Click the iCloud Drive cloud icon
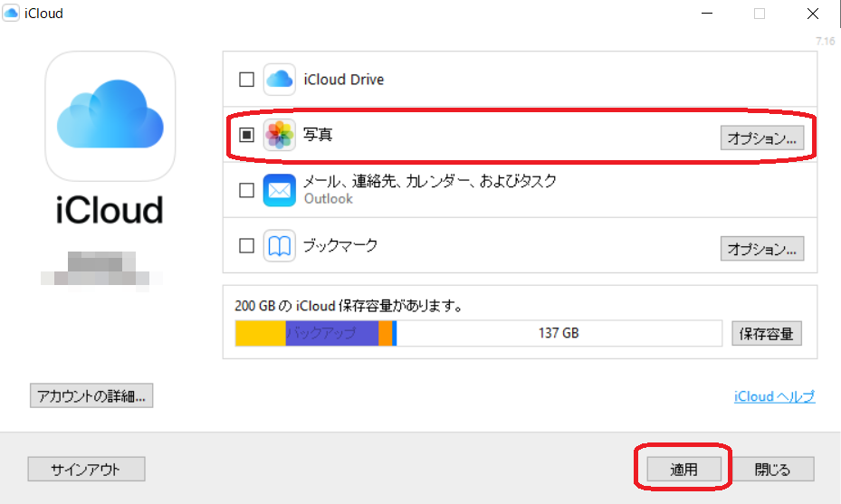The image size is (841, 504). pyautogui.click(x=279, y=80)
